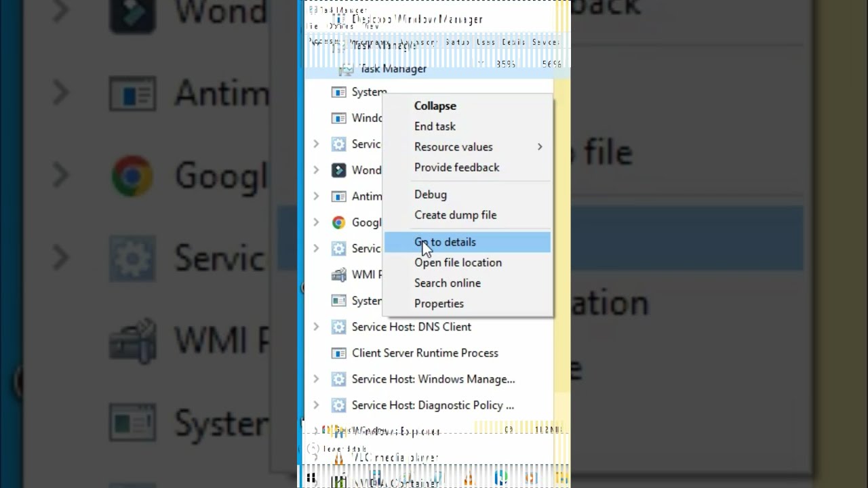The height and width of the screenshot is (488, 868).
Task: Click the gear icon of the Servic… row above Wond…
Action: [x=338, y=144]
